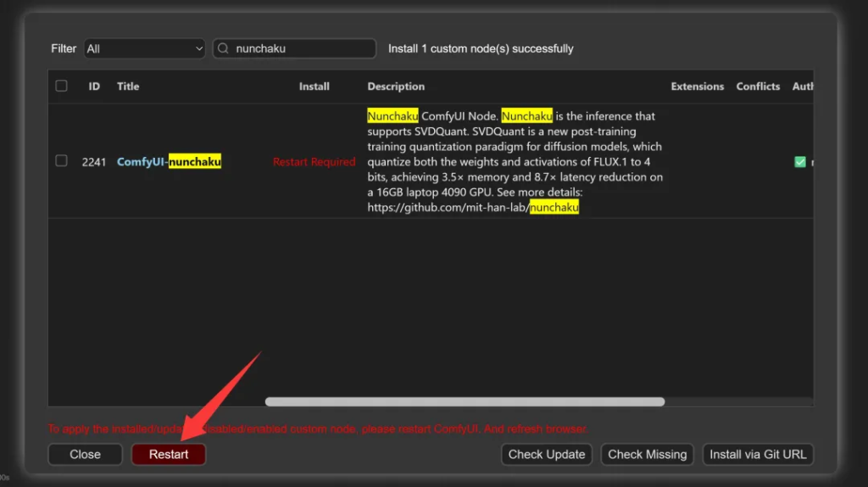
Task: Check the ComfyUI-nunchaku row checkbox
Action: (61, 161)
